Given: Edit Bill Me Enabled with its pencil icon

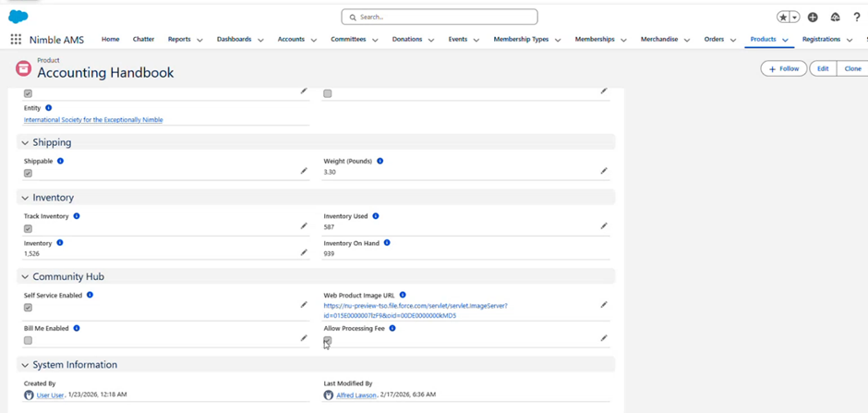Looking at the screenshot, I should point(304,338).
